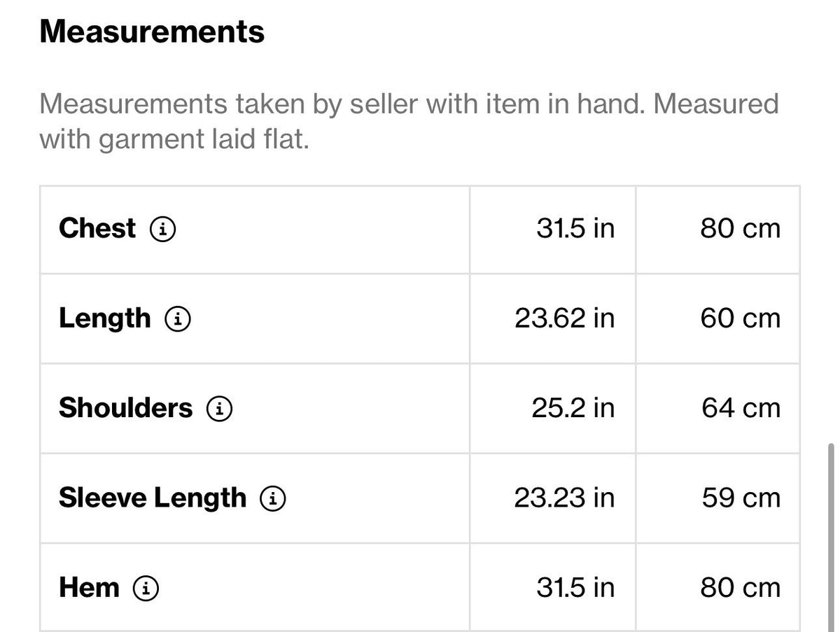Screen dimensions: 840x632
Task: Click the Shoulders row label
Action: coord(125,407)
